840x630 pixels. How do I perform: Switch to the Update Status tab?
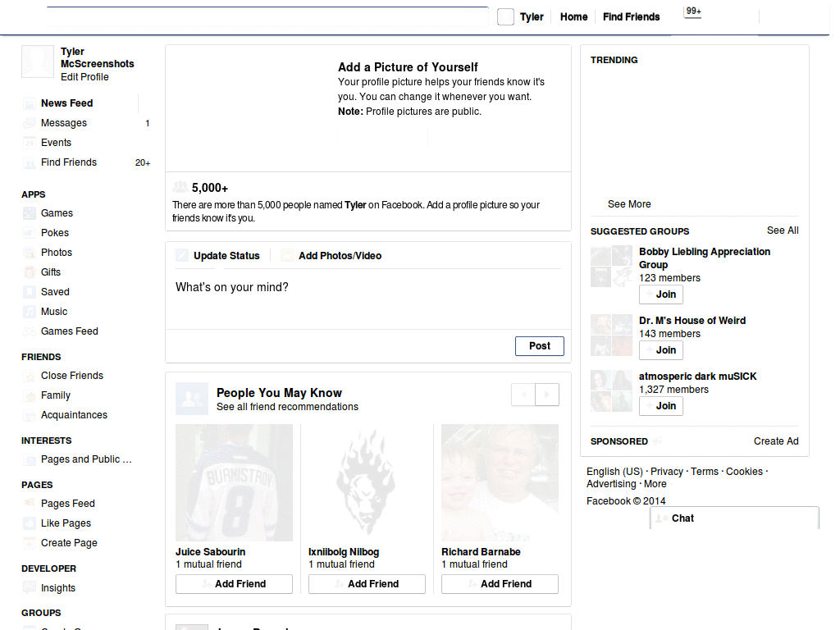click(x=227, y=255)
